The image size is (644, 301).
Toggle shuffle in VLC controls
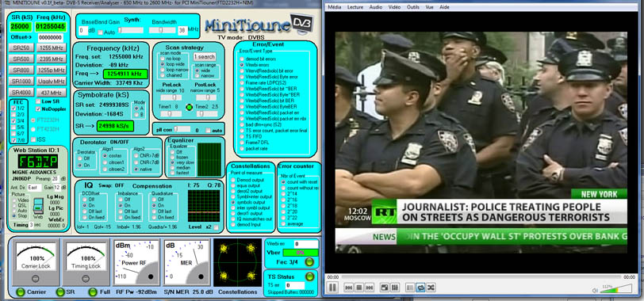431,288
